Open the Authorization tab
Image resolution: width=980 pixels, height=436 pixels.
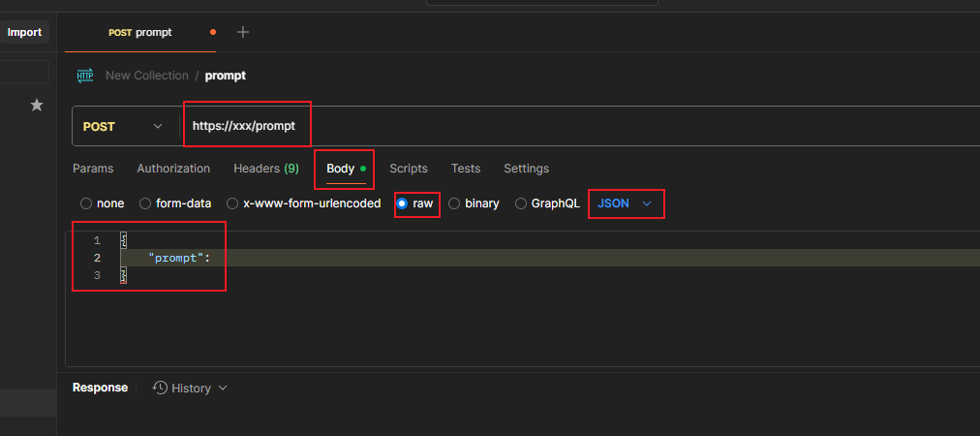[173, 169]
